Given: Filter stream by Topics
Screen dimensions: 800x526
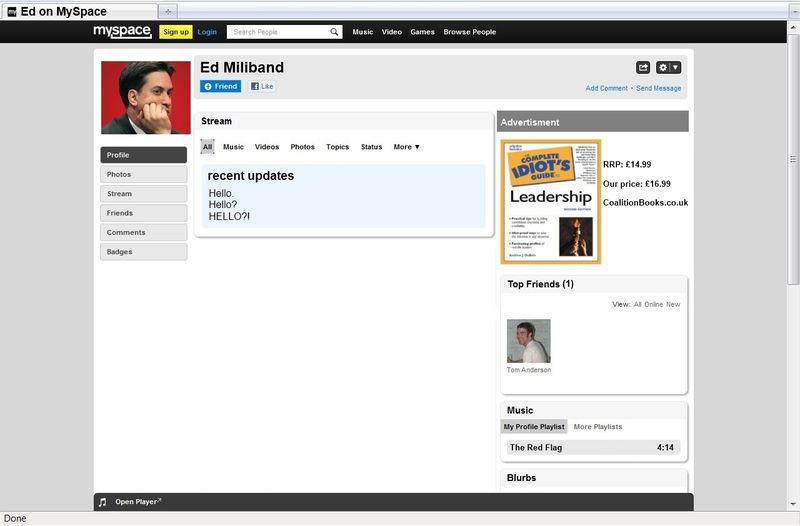Looking at the screenshot, I should click(338, 147).
